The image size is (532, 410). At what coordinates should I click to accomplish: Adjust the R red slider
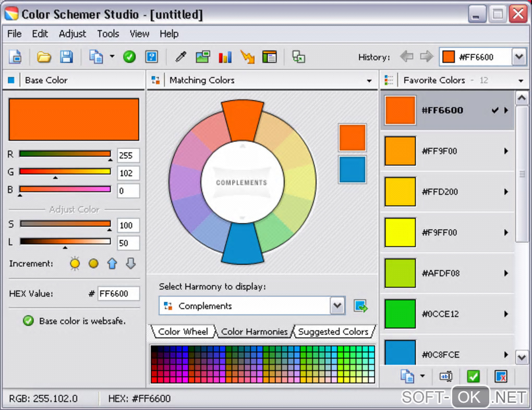coord(65,154)
